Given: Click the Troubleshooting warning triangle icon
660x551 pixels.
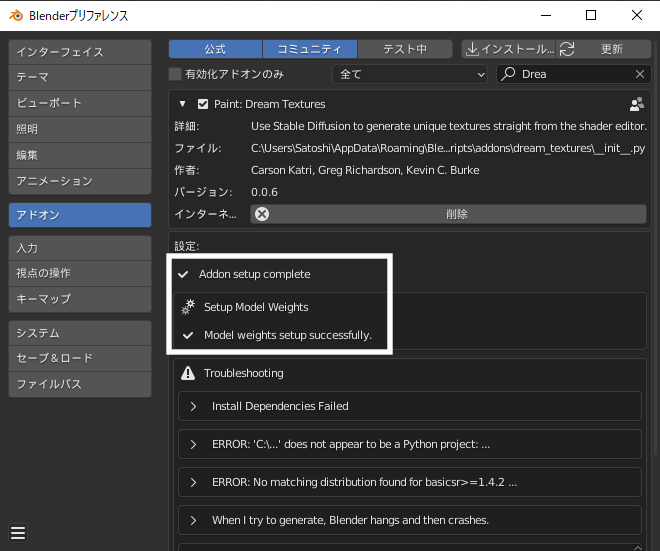Looking at the screenshot, I should [188, 373].
